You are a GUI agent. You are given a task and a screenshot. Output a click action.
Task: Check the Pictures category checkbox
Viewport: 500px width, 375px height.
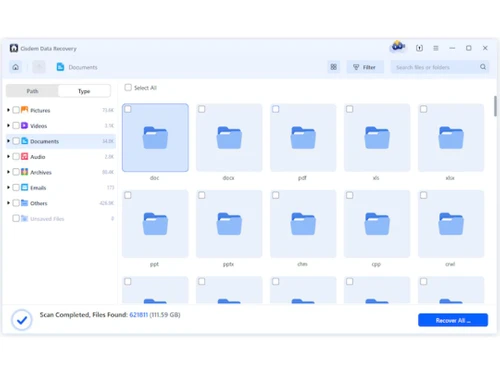(16, 110)
